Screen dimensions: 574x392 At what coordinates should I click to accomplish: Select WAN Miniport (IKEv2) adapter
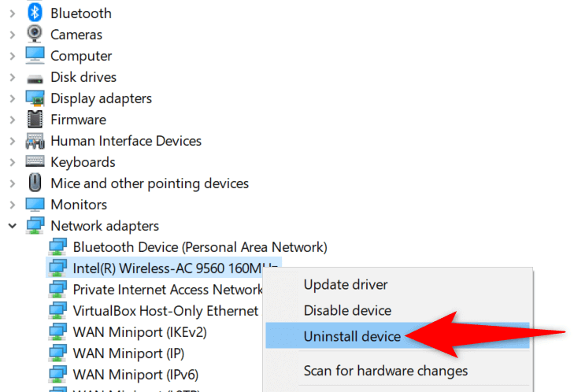tap(139, 332)
